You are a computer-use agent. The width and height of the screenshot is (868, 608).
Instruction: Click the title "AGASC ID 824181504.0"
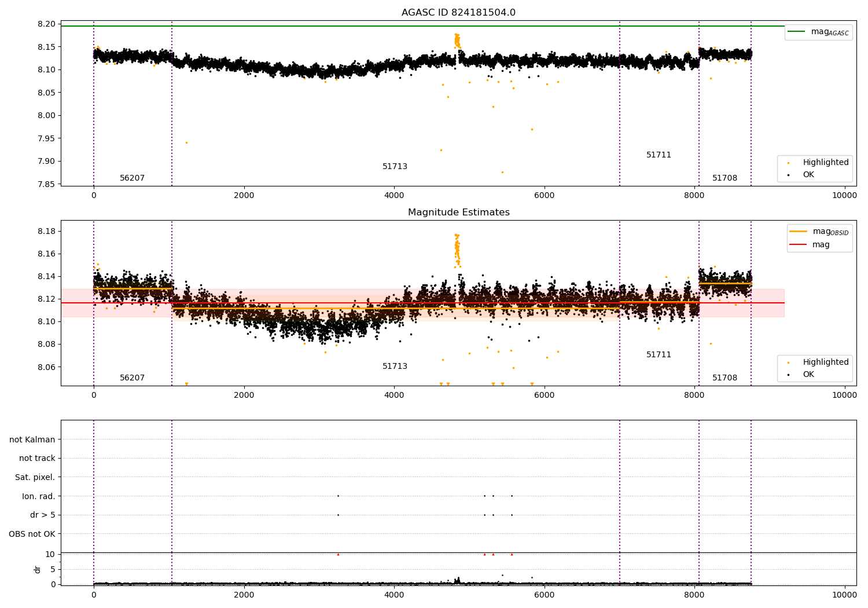pyautogui.click(x=458, y=13)
